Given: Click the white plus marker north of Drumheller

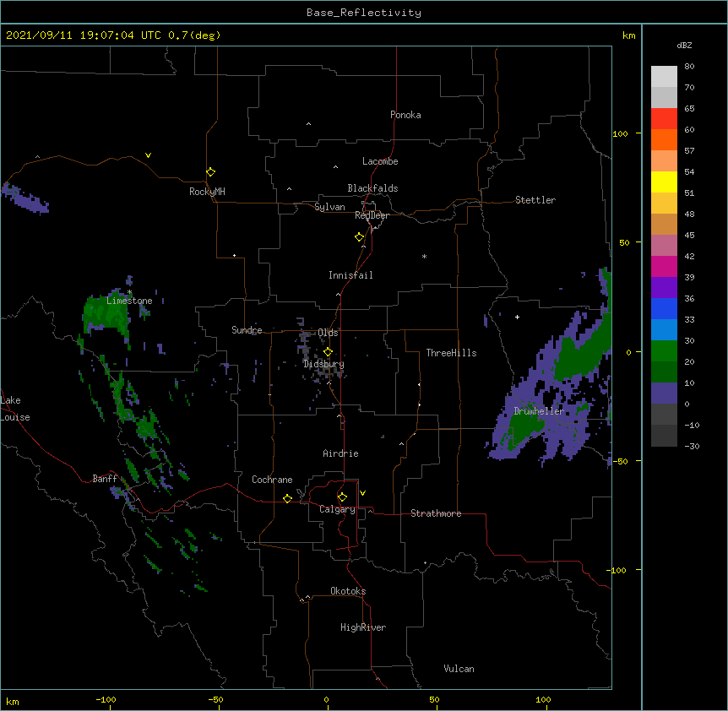Looking at the screenshot, I should (517, 317).
